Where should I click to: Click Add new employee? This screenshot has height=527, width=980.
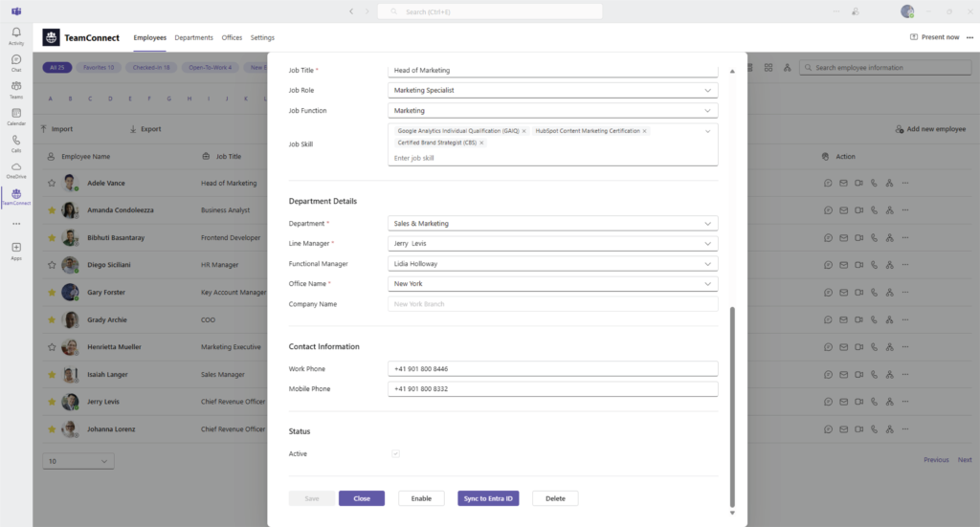[x=930, y=129]
